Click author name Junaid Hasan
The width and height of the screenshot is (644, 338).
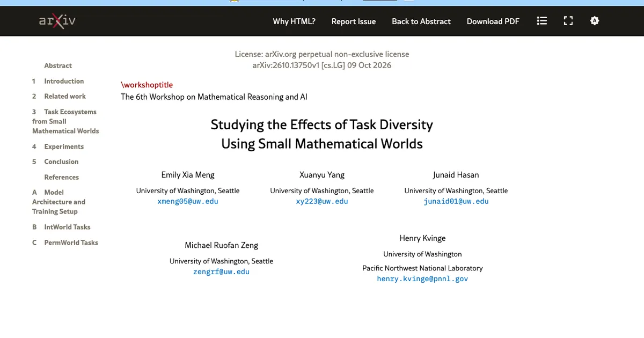pyautogui.click(x=456, y=175)
